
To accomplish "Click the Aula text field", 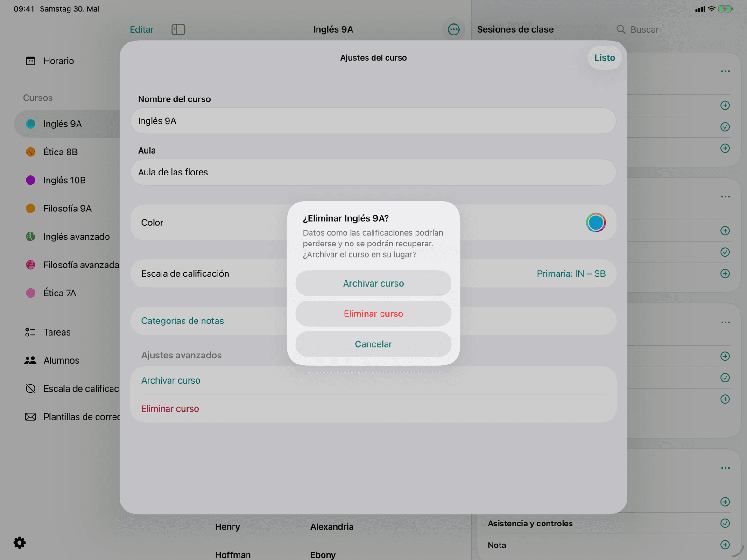I will click(x=373, y=172).
